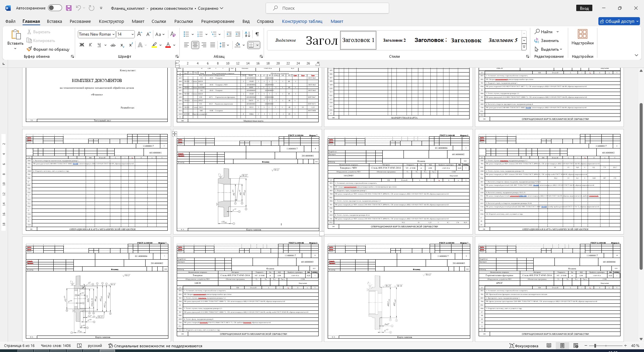Increase paragraph indent

238,34
